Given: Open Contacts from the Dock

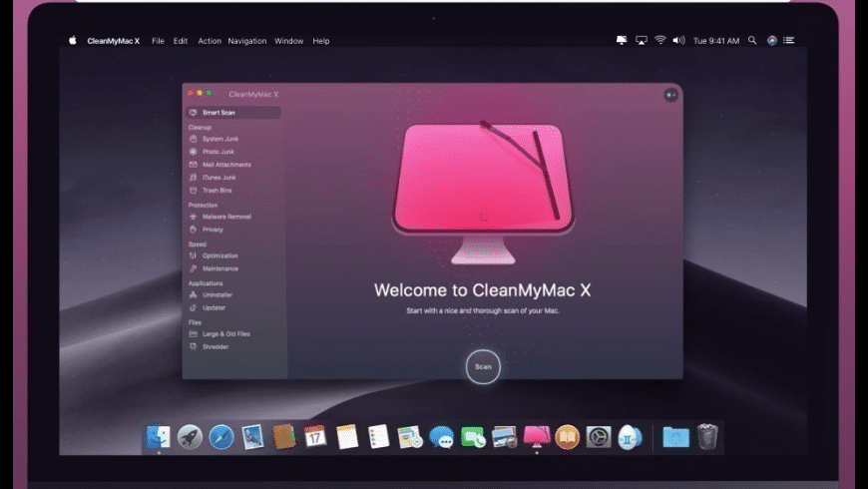Looking at the screenshot, I should click(284, 437).
